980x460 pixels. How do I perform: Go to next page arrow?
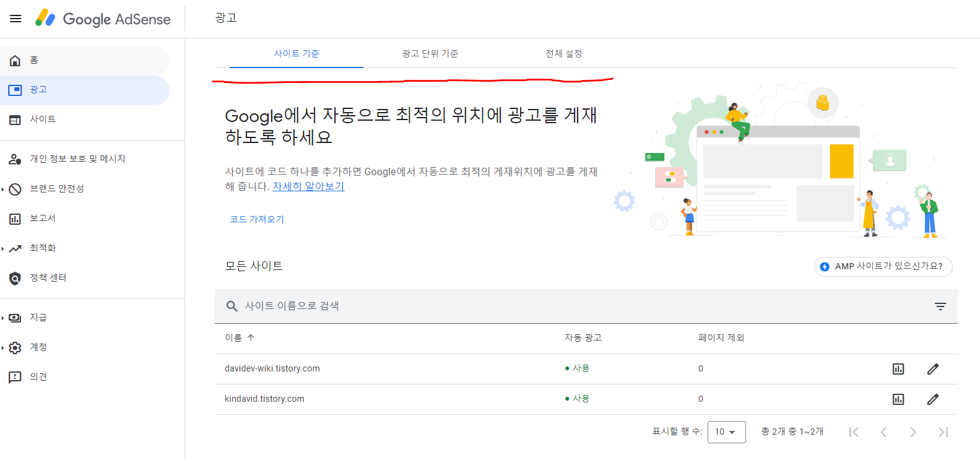(x=913, y=432)
